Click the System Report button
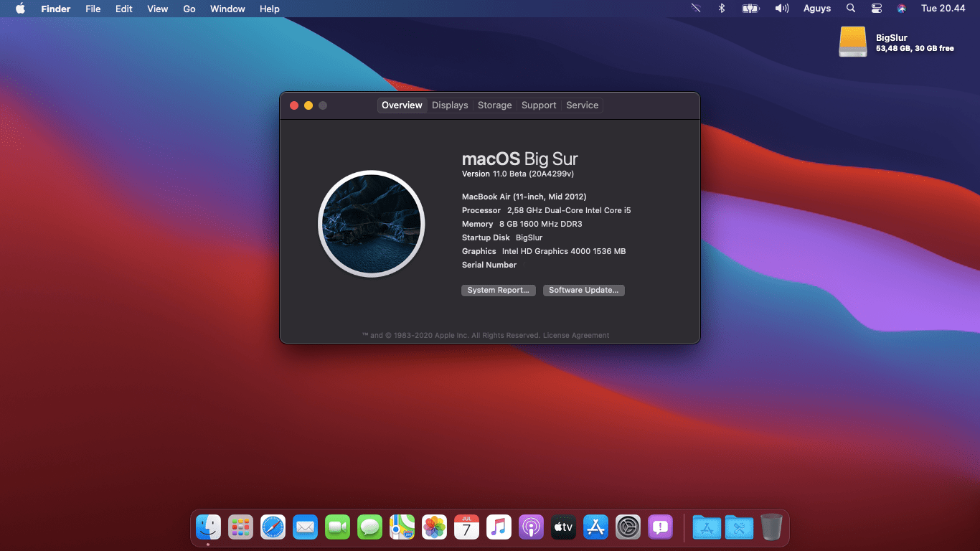 (498, 291)
